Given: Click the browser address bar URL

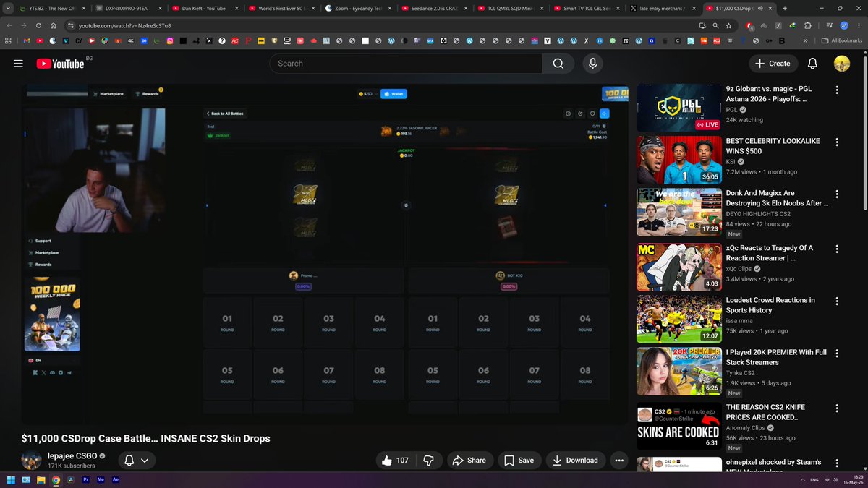Looking at the screenshot, I should (124, 25).
